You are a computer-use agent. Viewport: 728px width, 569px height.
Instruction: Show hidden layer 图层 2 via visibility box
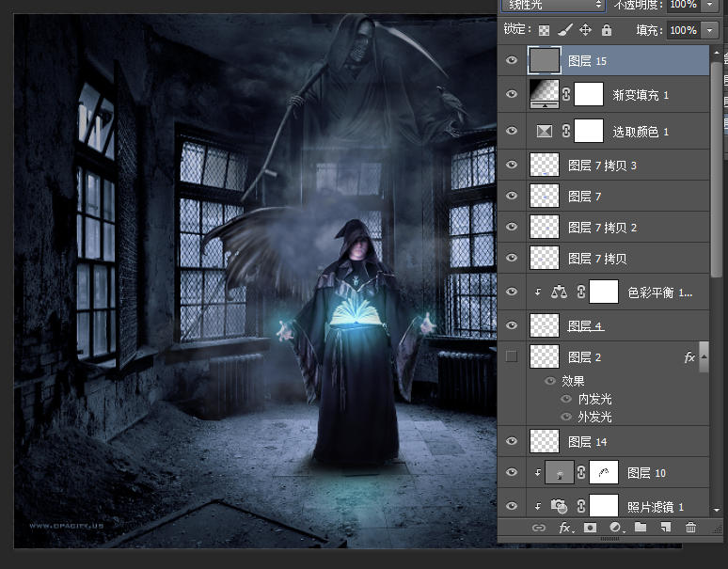click(512, 356)
